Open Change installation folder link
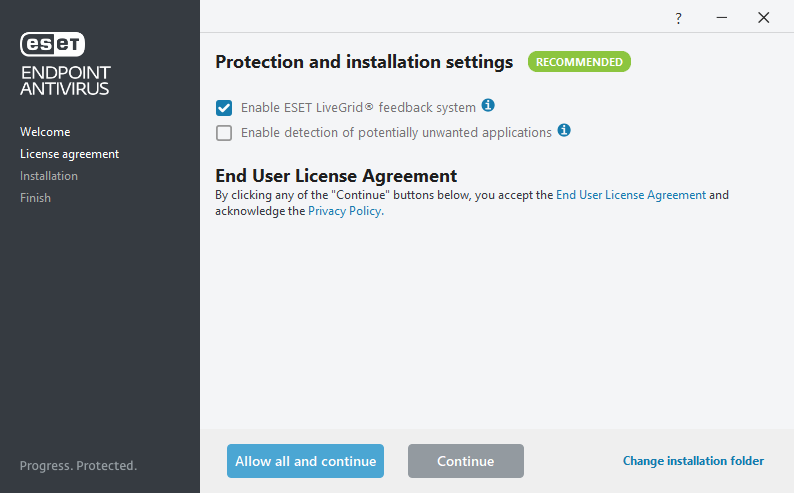This screenshot has width=794, height=493. 693,461
